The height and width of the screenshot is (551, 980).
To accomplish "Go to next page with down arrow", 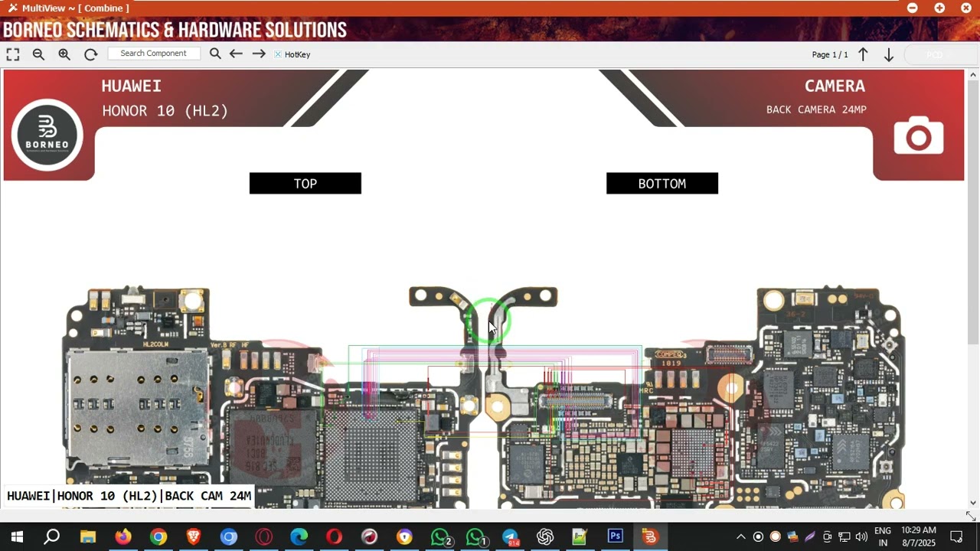I will pos(889,54).
